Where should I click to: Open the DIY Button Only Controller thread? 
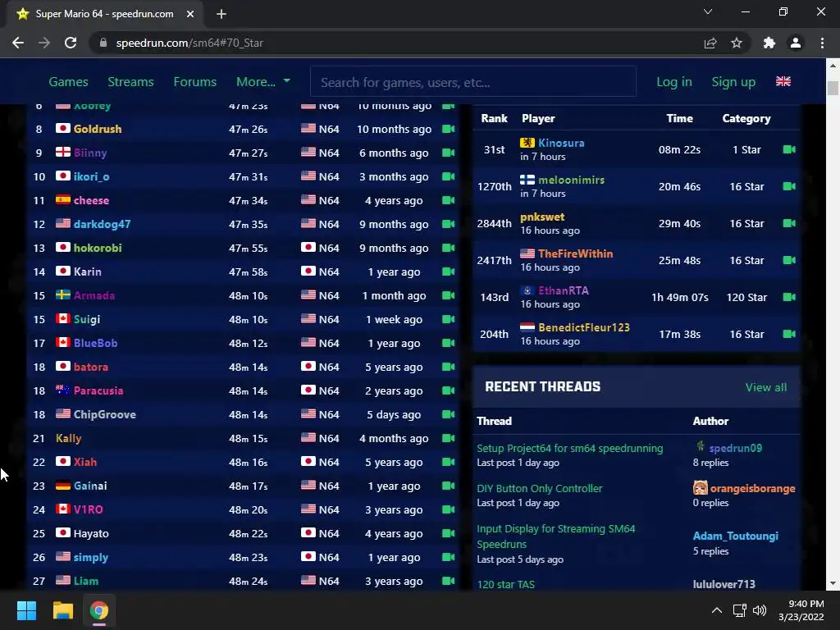pyautogui.click(x=540, y=489)
